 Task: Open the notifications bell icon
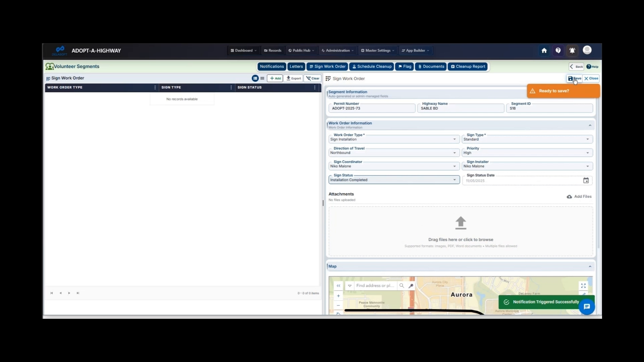coord(572,50)
